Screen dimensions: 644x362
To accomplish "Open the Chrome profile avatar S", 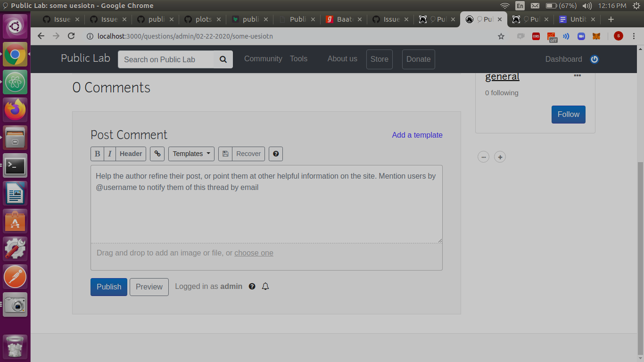I will [619, 36].
